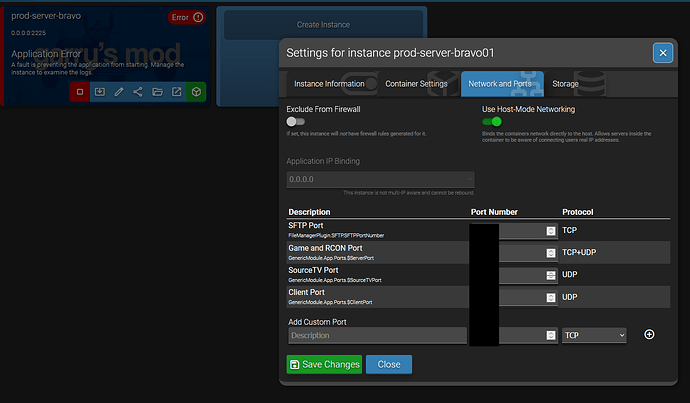690x403 pixels.
Task: Click the green cube manage icon
Action: click(x=196, y=92)
